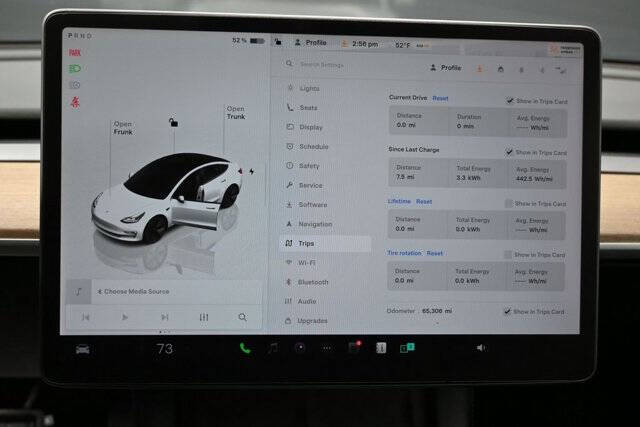Viewport: 640px width, 427px height.
Task: Enable Tire rotation Show in Trips Card
Action: click(508, 255)
